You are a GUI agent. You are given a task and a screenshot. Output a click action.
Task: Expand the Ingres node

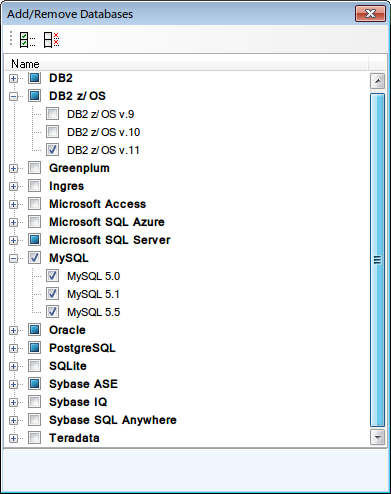13,187
